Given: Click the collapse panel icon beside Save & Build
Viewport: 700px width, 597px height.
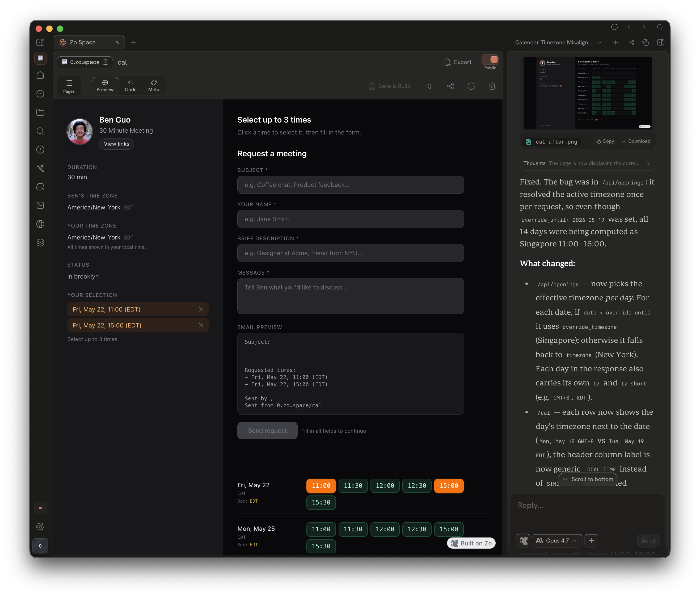Looking at the screenshot, I should (x=429, y=86).
